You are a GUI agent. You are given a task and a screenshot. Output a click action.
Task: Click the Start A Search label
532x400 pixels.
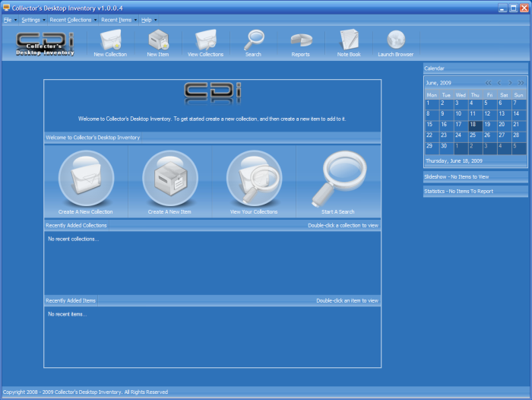click(338, 212)
